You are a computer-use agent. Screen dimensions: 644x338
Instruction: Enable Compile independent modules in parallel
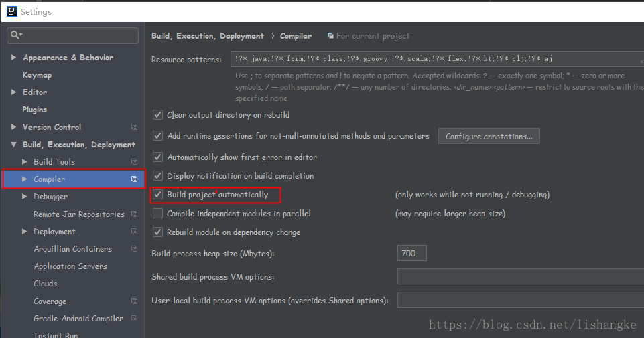pos(157,214)
